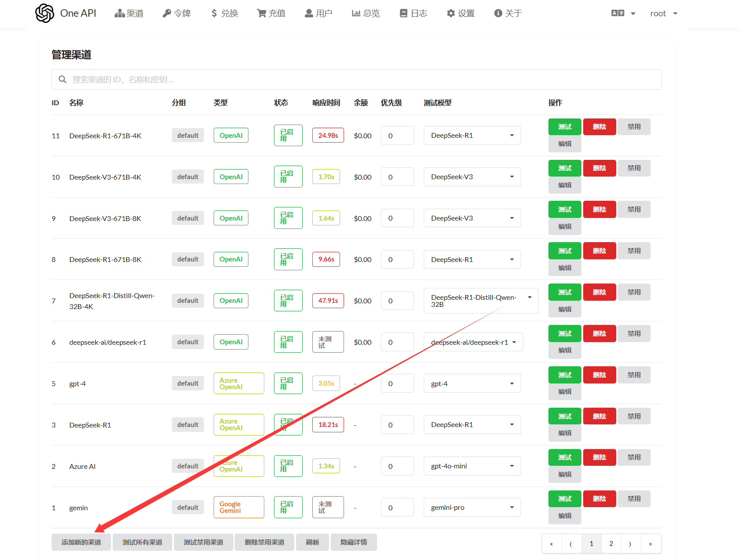Click the 刷新 refresh button

coord(312,542)
